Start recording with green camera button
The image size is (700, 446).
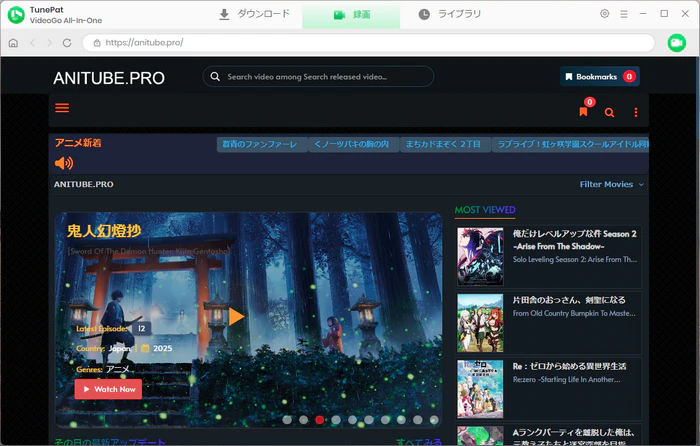tap(677, 43)
